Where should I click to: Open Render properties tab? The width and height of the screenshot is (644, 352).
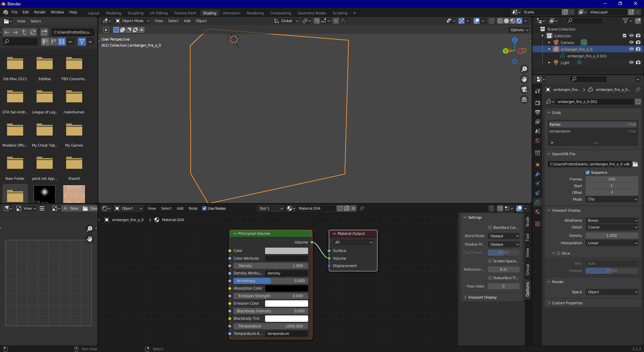(538, 103)
